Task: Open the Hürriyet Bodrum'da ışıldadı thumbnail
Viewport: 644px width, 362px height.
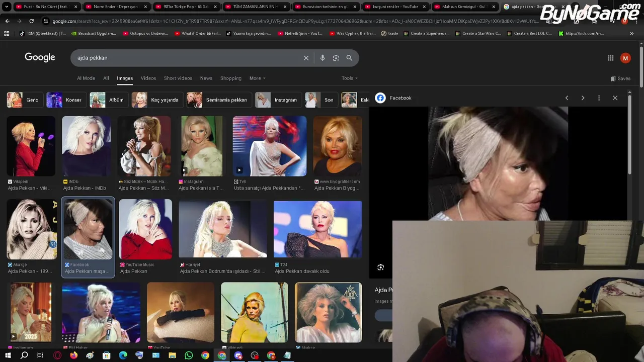Action: [223, 229]
